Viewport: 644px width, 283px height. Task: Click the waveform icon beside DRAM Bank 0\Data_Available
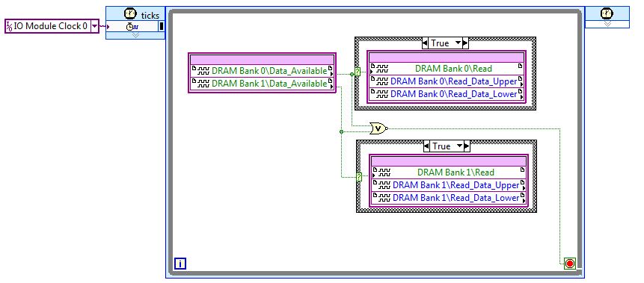click(203, 71)
